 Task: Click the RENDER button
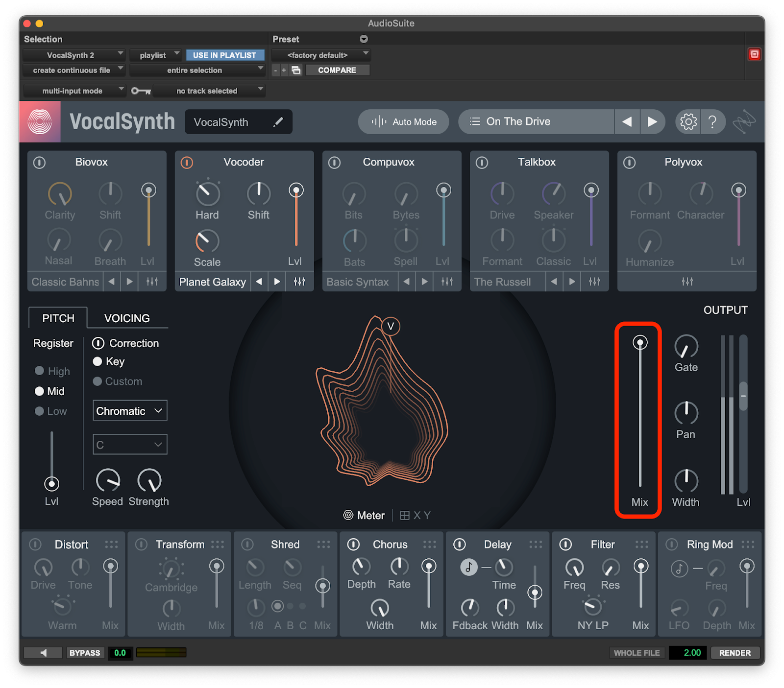(735, 653)
